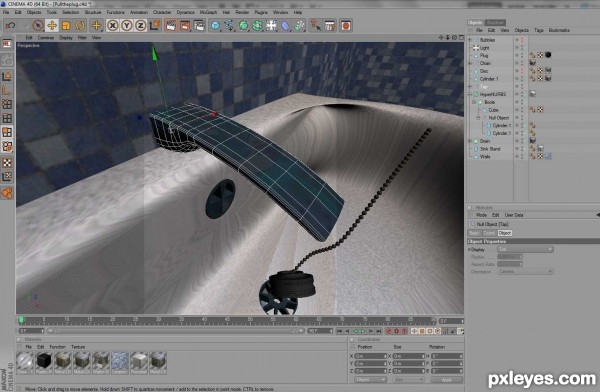Viewport: 600px width, 392px height.
Task: Open the viewport Cameras menu
Action: pos(46,38)
